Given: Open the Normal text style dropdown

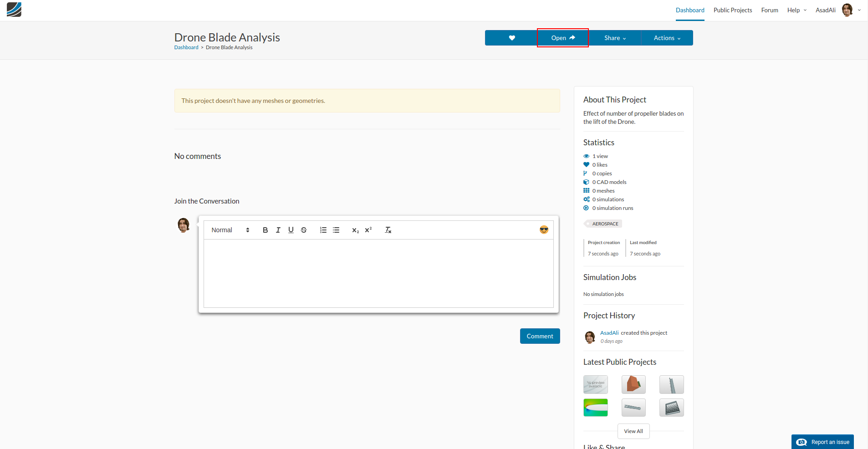Looking at the screenshot, I should click(x=230, y=230).
